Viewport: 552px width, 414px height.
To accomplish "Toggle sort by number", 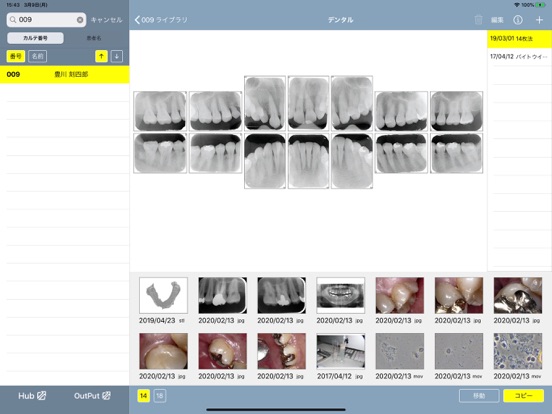I will (x=15, y=56).
